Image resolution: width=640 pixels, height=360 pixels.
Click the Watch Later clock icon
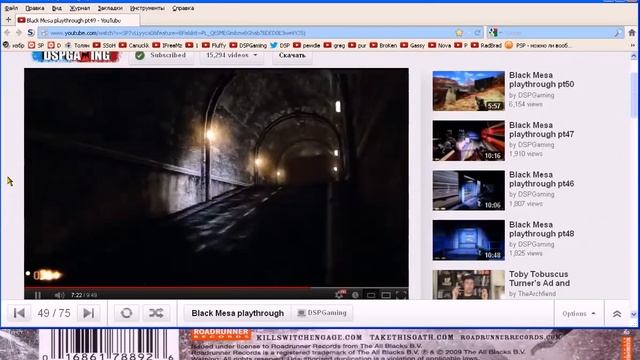tap(355, 295)
